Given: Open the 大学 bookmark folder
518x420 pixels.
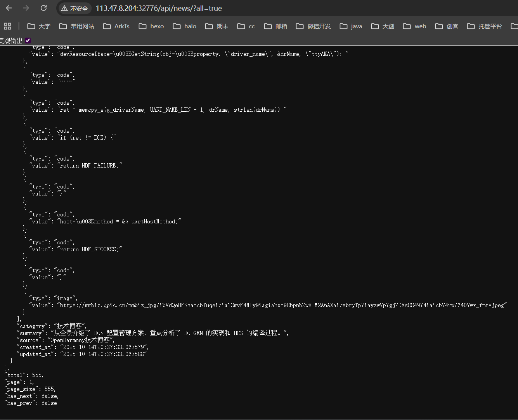Looking at the screenshot, I should point(39,26).
